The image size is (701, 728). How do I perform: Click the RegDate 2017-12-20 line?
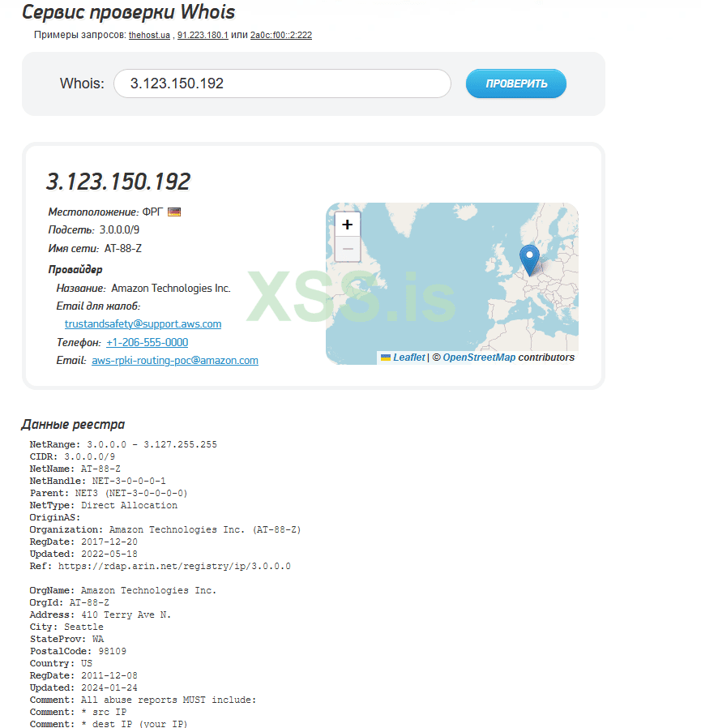(x=83, y=542)
